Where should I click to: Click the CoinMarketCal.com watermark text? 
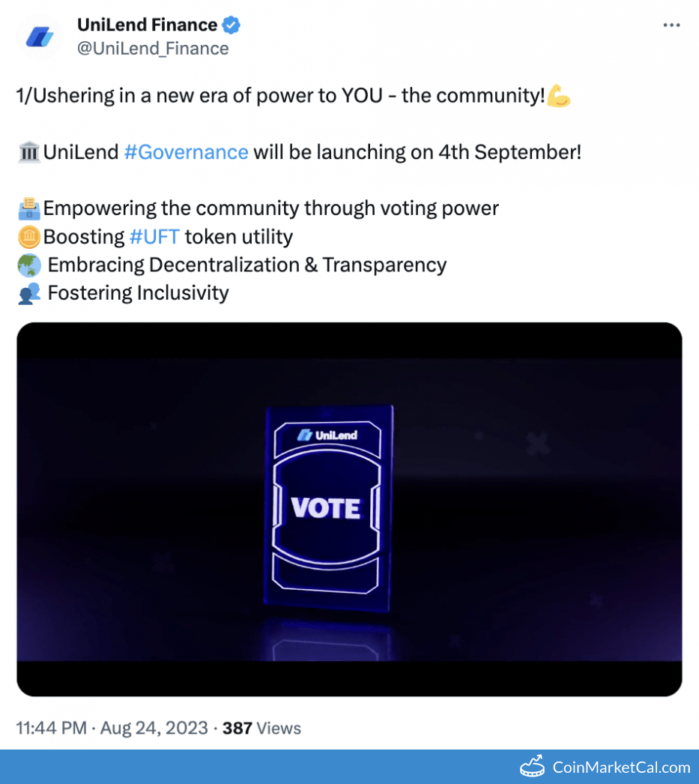pyautogui.click(x=621, y=767)
